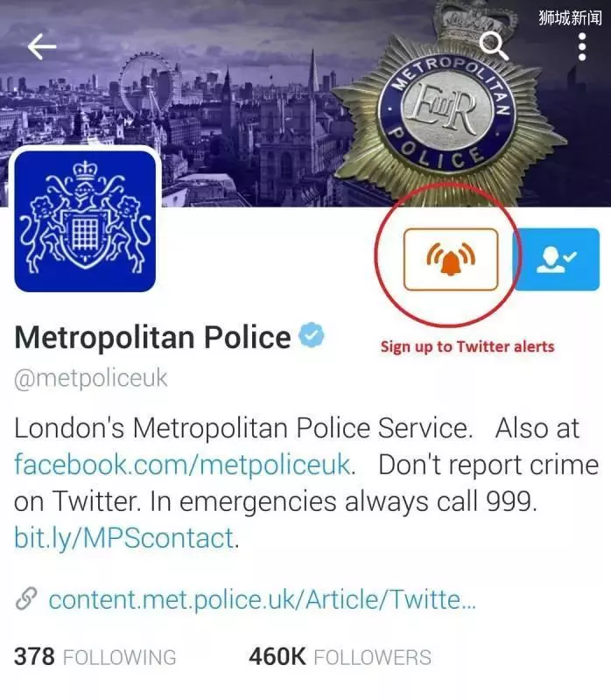Open the content.met.police.uk website link
The image size is (611, 700).
click(263, 599)
